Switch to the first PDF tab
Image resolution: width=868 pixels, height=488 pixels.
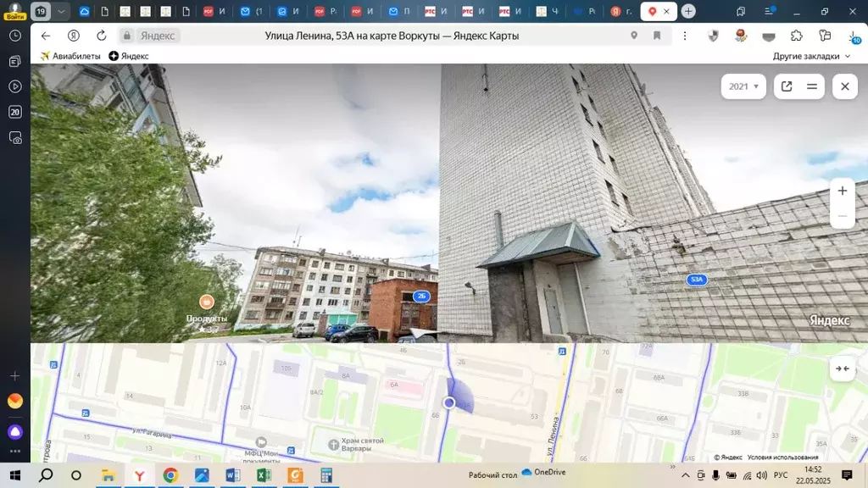coord(214,11)
